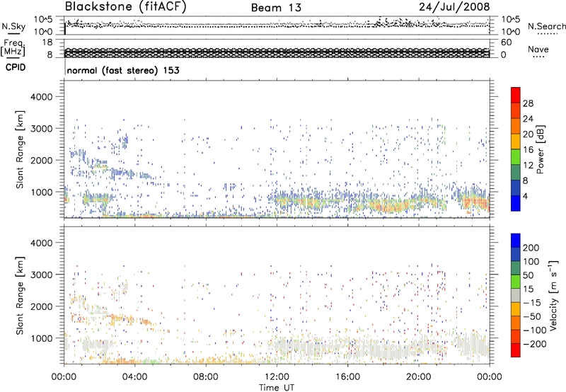Click the date '24/Jul/2008'

pyautogui.click(x=454, y=6)
